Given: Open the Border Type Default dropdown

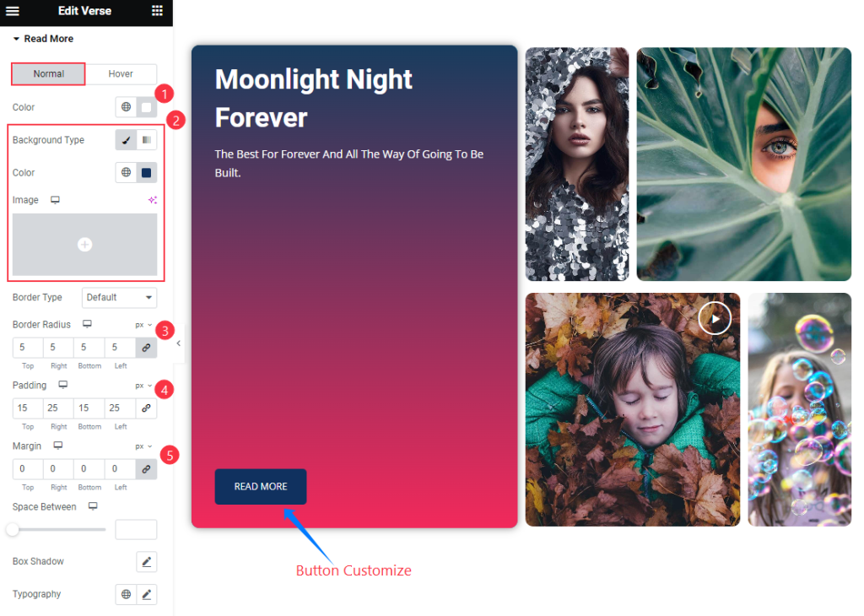Looking at the screenshot, I should pyautogui.click(x=119, y=298).
